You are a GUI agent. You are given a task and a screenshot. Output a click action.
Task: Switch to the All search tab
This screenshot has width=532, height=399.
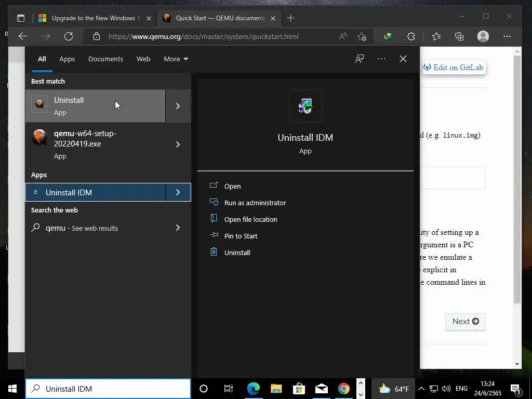(x=42, y=59)
